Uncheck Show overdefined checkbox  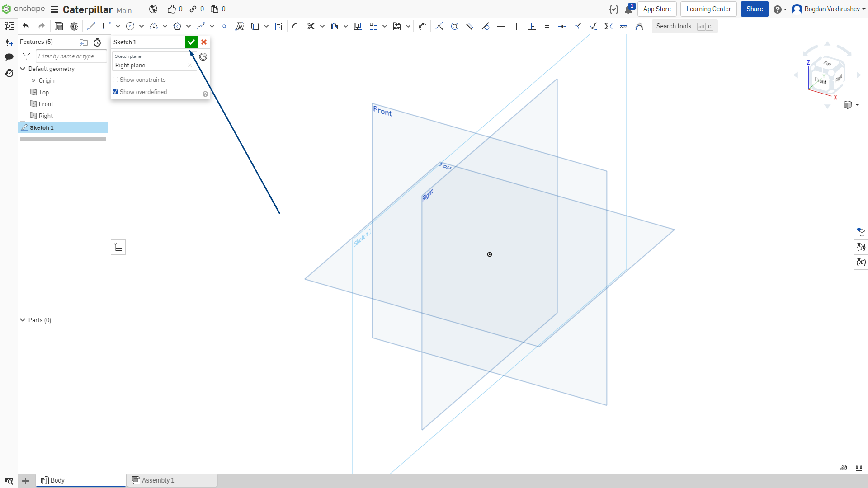(x=115, y=92)
